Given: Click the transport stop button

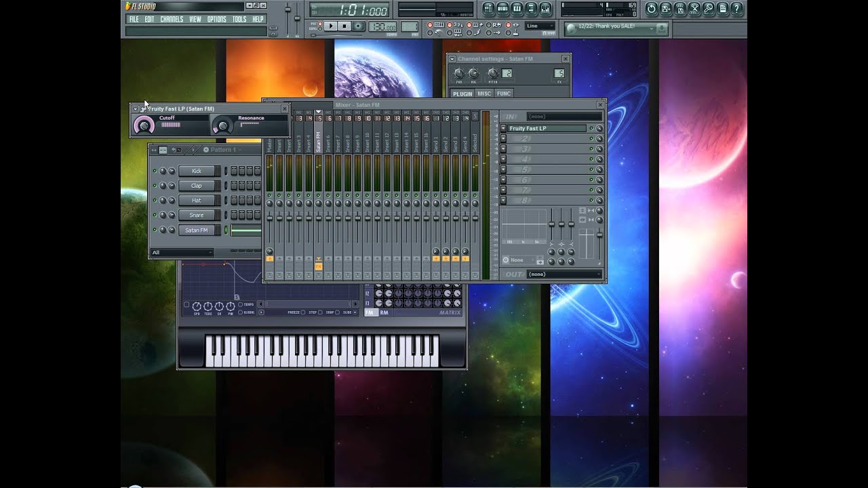Looking at the screenshot, I should pos(344,26).
